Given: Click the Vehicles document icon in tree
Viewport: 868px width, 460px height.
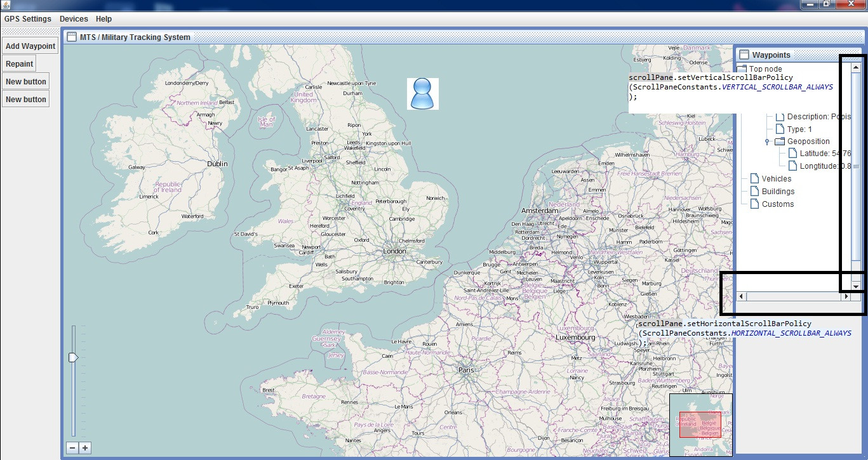Looking at the screenshot, I should 754,179.
